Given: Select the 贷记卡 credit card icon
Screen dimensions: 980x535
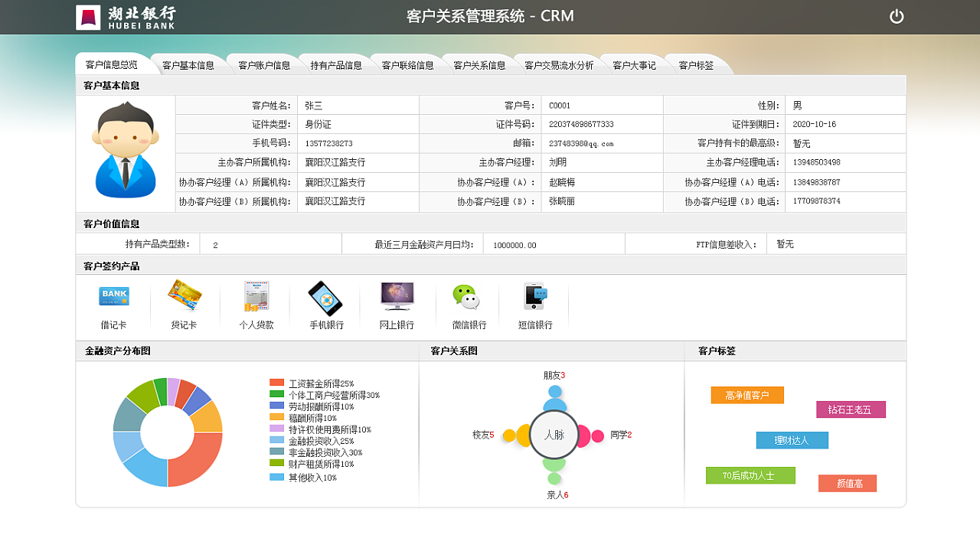Looking at the screenshot, I should click(x=184, y=296).
